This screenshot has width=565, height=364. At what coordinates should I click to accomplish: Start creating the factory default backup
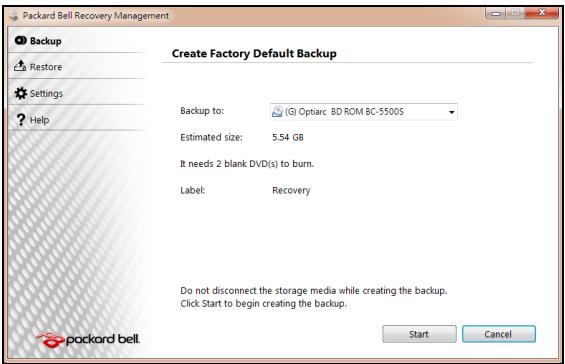pos(419,334)
